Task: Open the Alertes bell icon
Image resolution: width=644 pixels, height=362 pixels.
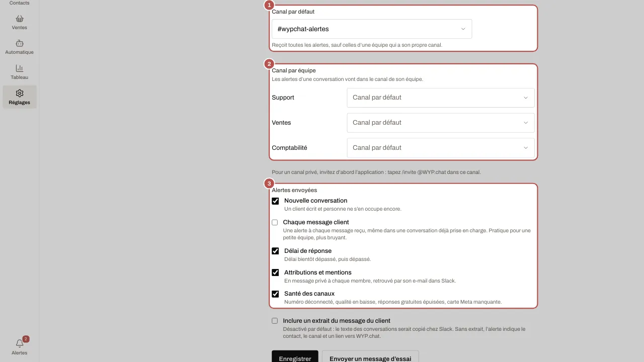Action: [x=20, y=343]
